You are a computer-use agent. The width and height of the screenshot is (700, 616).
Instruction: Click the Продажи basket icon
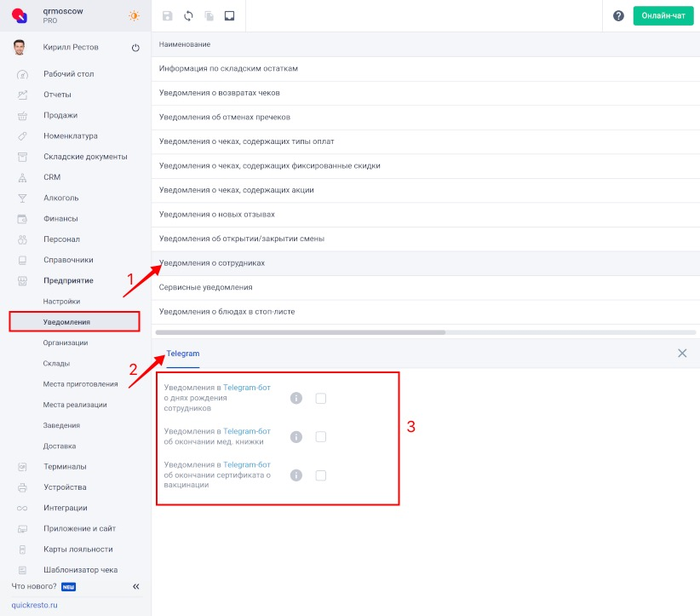pos(22,116)
